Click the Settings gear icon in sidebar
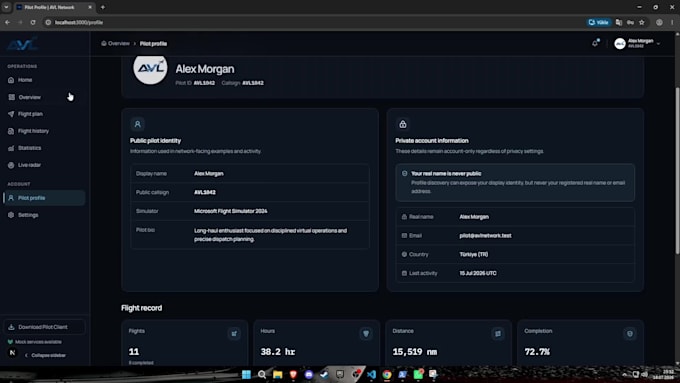Viewport: 680px width, 383px height. tap(11, 215)
